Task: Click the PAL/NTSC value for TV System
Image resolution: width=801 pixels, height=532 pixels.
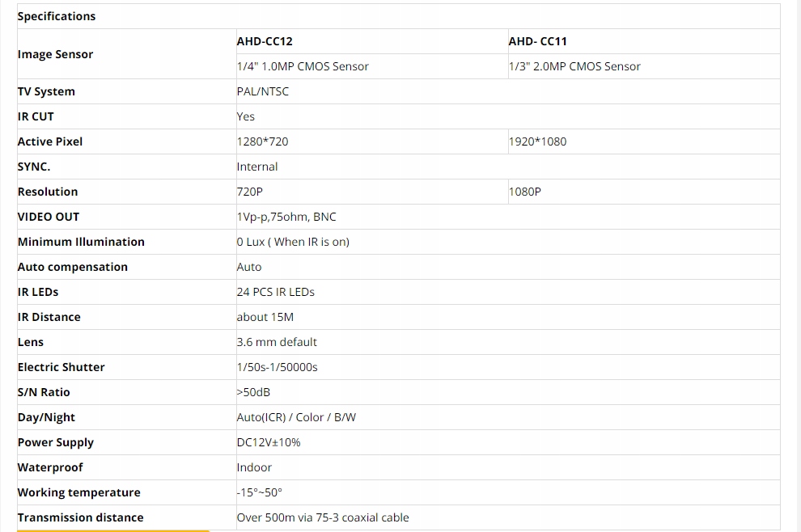Action: (263, 91)
